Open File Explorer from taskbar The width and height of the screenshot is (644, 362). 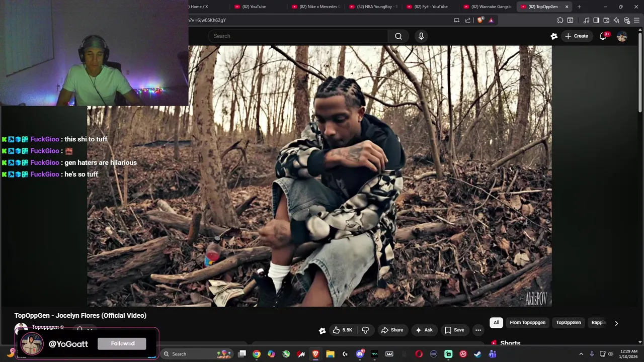point(330,354)
